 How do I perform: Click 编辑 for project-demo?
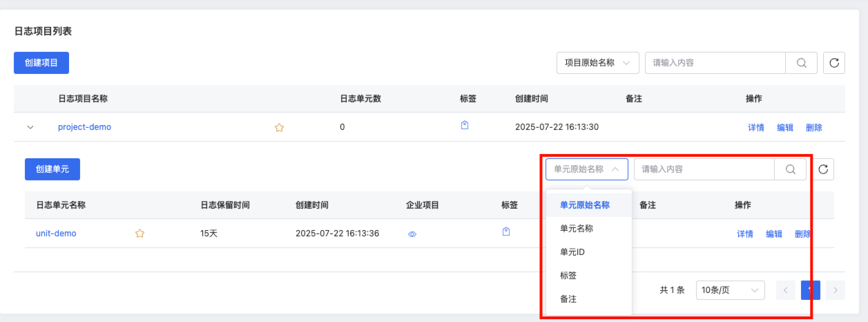785,128
